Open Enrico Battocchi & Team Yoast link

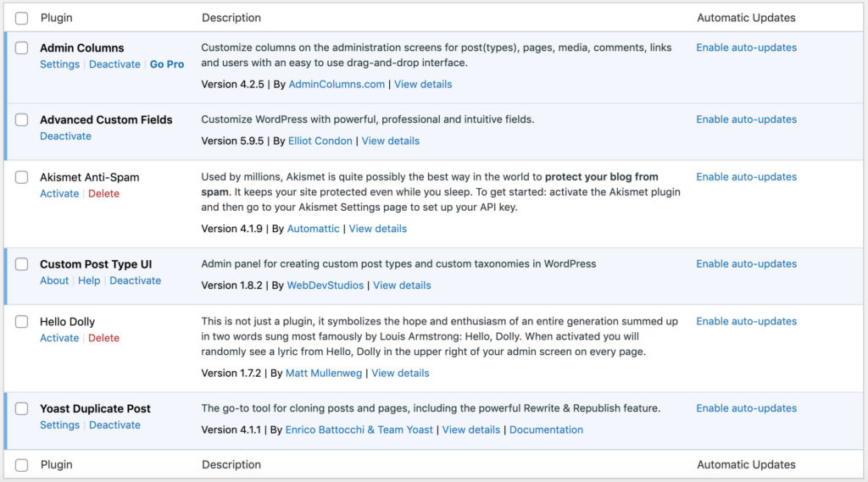[359, 430]
